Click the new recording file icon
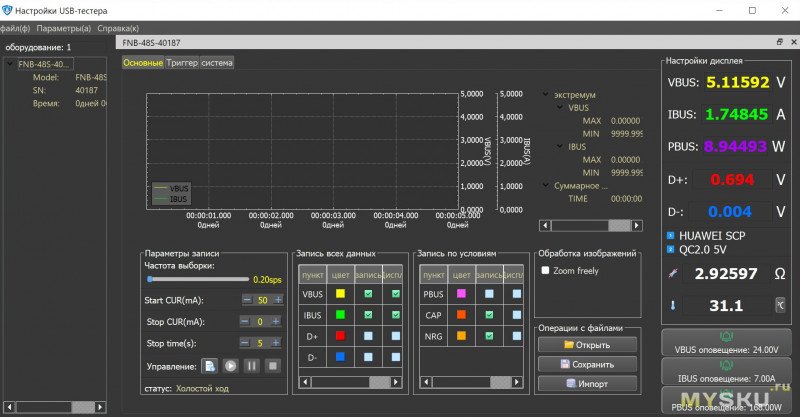Image resolution: width=800 pixels, height=417 pixels. (x=210, y=366)
